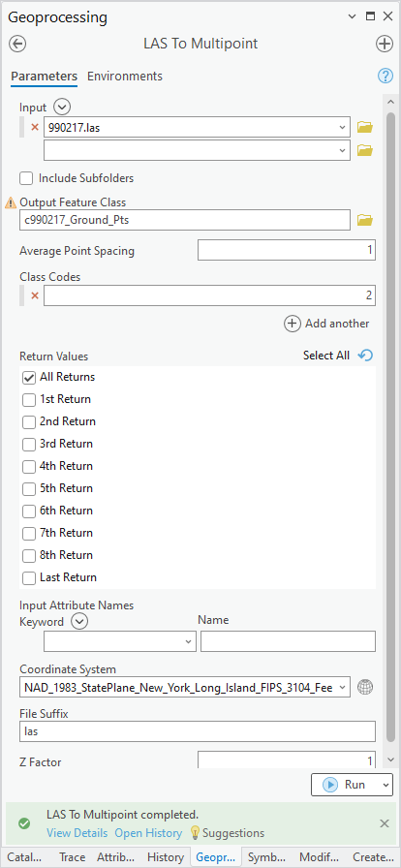Open coordinate system globe picker
401x868 pixels.
click(x=365, y=687)
